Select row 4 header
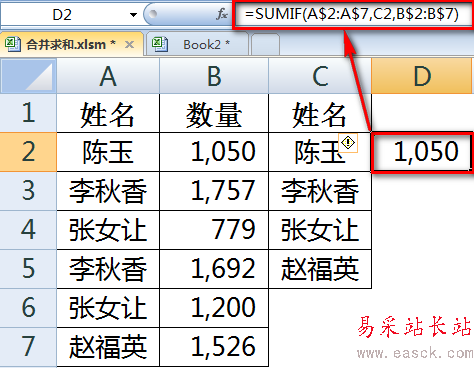This screenshot has height=368, width=474. 28,230
